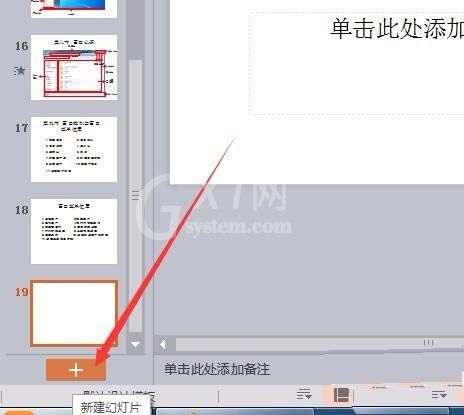Select slide 18 thumbnail
Viewport: 464px width, 415px height.
pos(74,231)
